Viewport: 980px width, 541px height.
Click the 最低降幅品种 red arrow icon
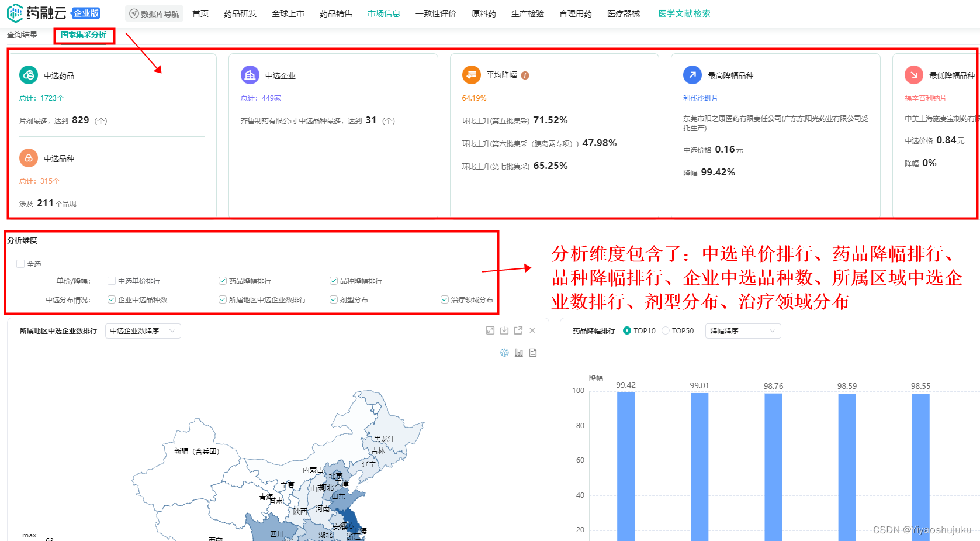914,75
